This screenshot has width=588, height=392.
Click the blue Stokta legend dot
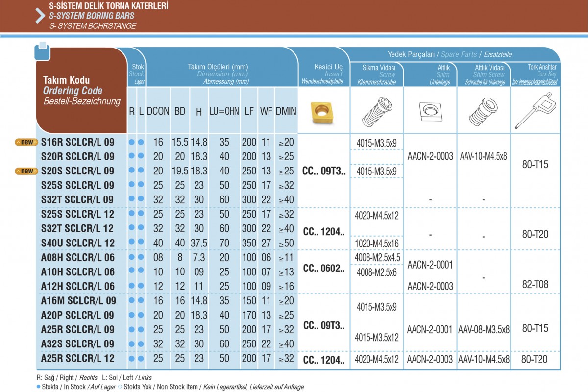(x=39, y=387)
